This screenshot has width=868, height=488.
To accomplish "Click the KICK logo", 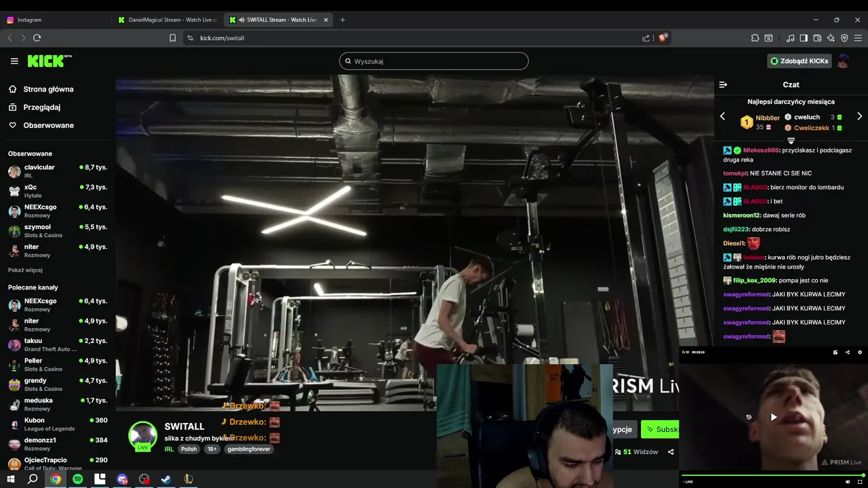I will [50, 61].
